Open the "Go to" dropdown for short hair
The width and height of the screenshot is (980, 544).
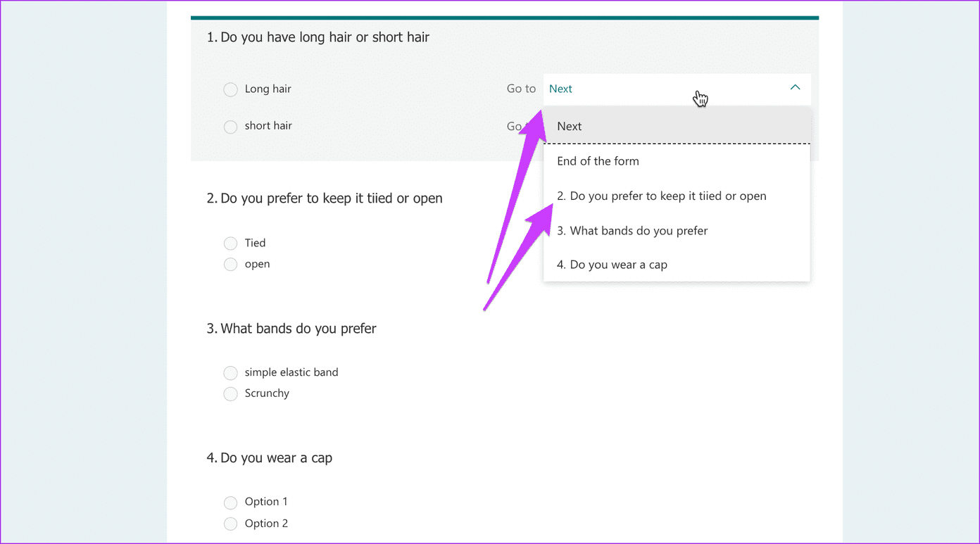pos(676,126)
